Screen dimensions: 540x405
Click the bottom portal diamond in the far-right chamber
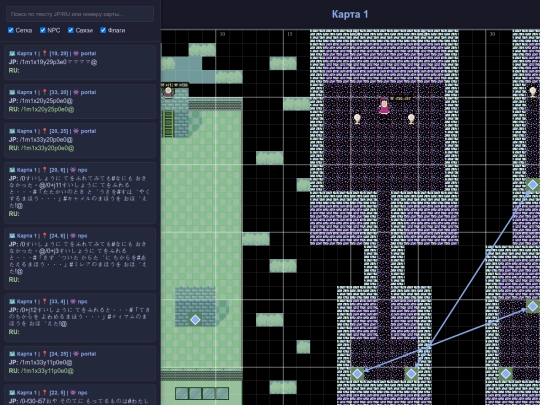click(x=506, y=374)
